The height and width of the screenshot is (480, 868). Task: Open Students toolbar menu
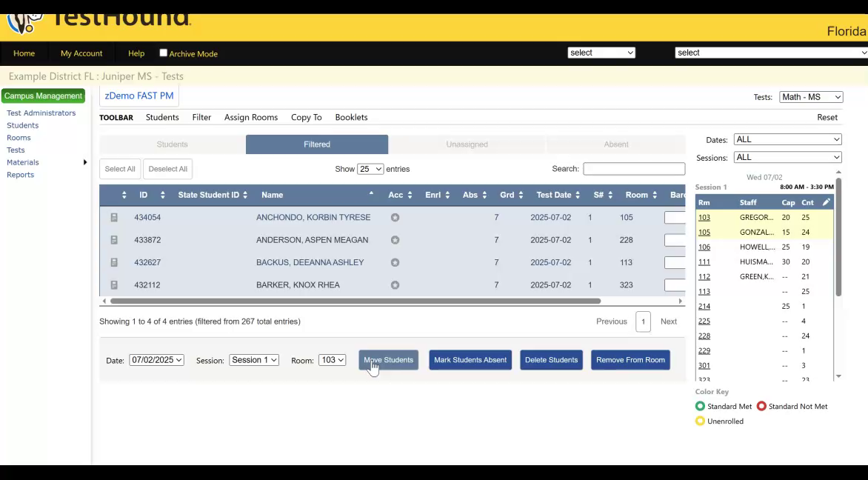(x=162, y=117)
